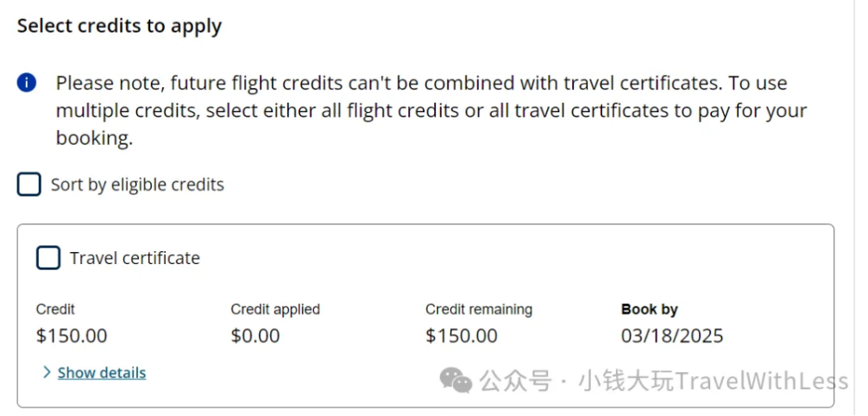Click the "Credit remaining" column label
The width and height of the screenshot is (868, 416).
point(479,309)
